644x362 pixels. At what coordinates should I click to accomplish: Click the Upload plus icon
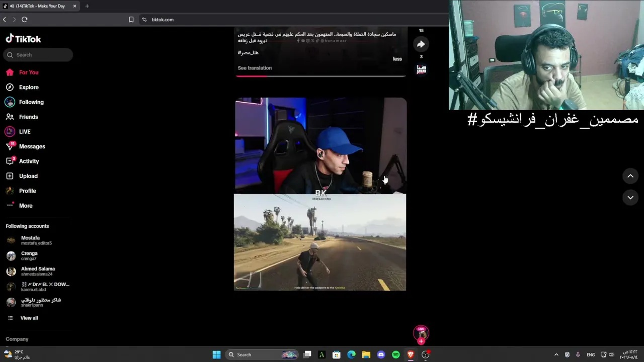click(10, 176)
